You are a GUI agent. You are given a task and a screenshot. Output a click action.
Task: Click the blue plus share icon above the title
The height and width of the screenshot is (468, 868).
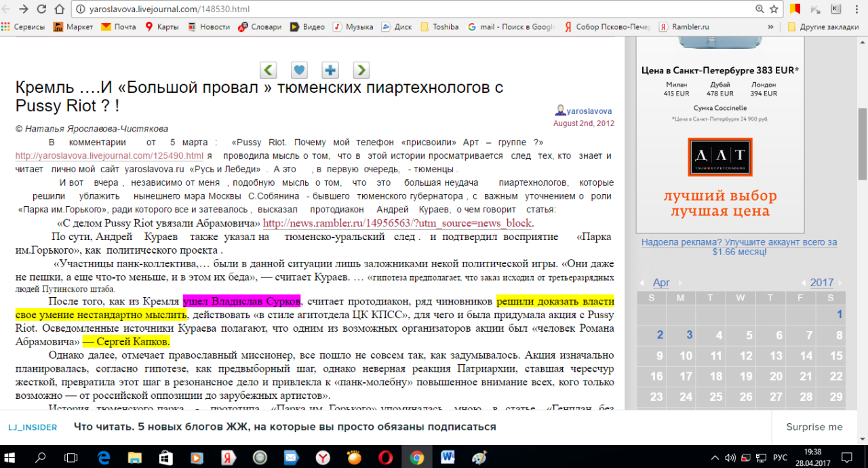coord(330,70)
